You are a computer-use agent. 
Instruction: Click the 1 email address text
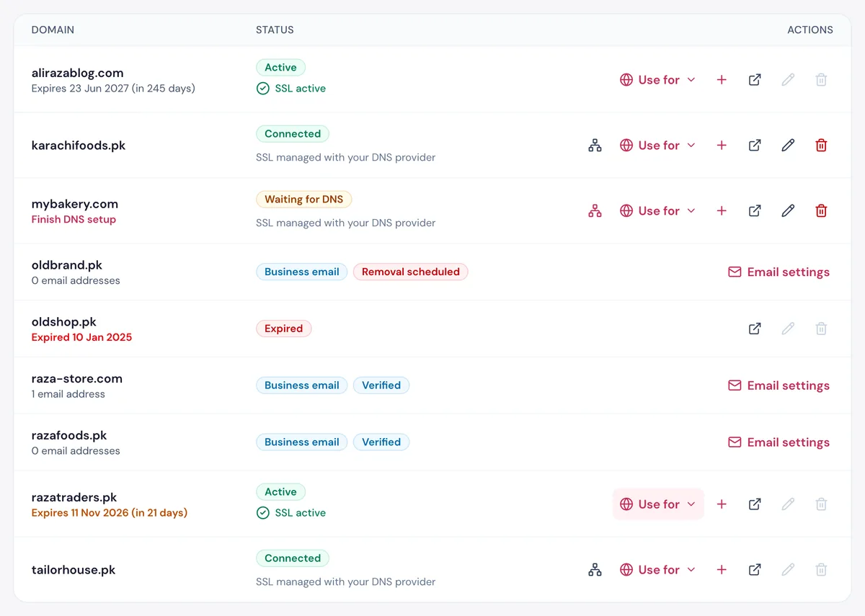click(68, 394)
